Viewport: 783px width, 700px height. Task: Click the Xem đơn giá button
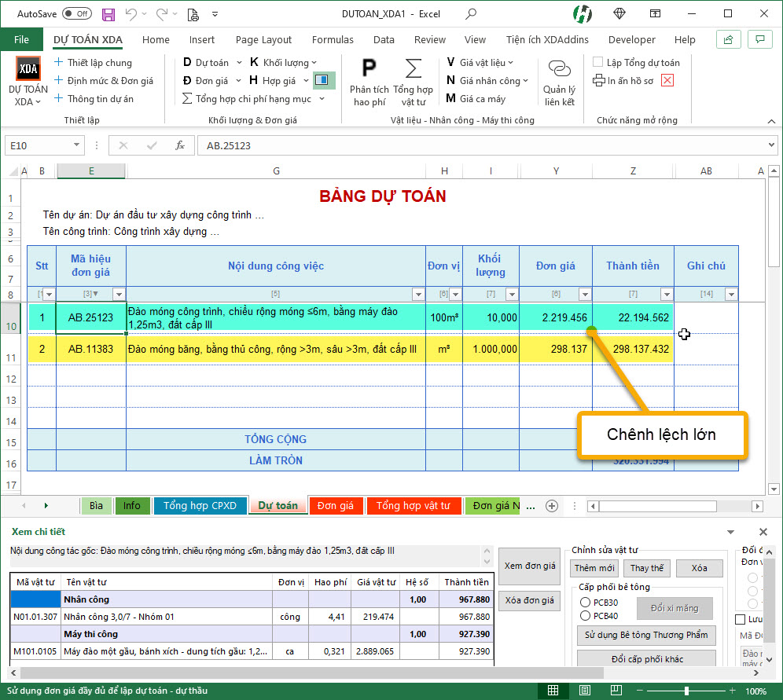(530, 566)
